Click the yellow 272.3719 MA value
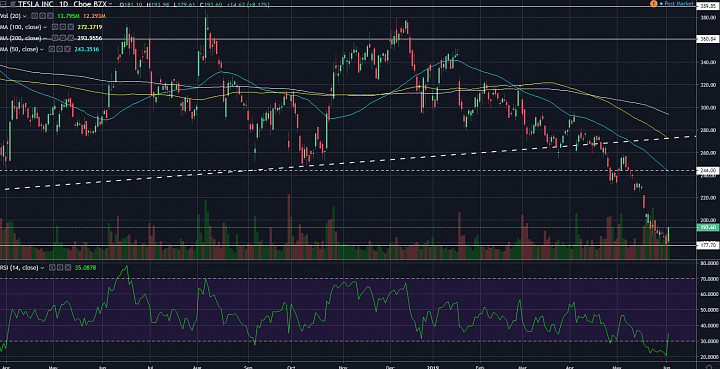720x369 pixels. [90, 27]
